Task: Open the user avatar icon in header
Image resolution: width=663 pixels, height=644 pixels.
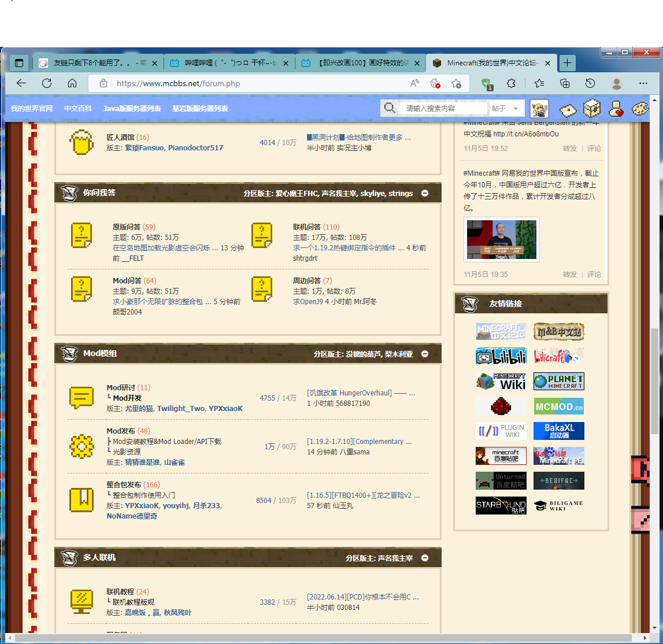Action: click(x=539, y=109)
